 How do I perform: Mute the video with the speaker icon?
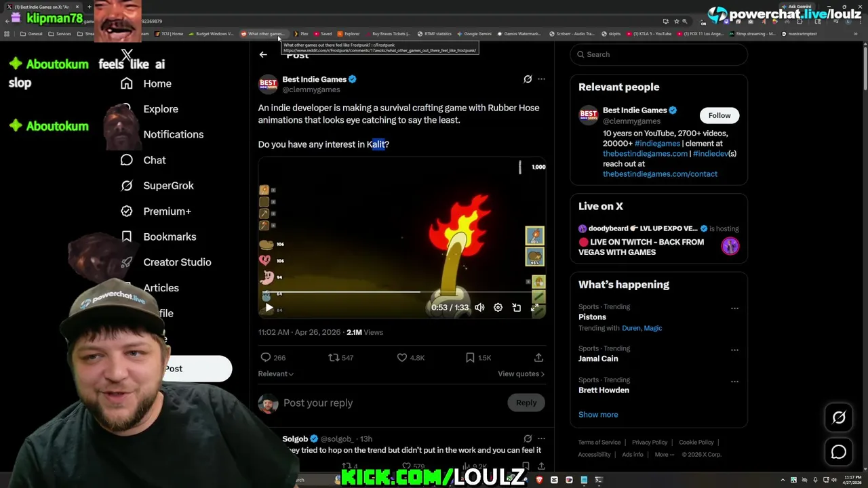coord(479,308)
